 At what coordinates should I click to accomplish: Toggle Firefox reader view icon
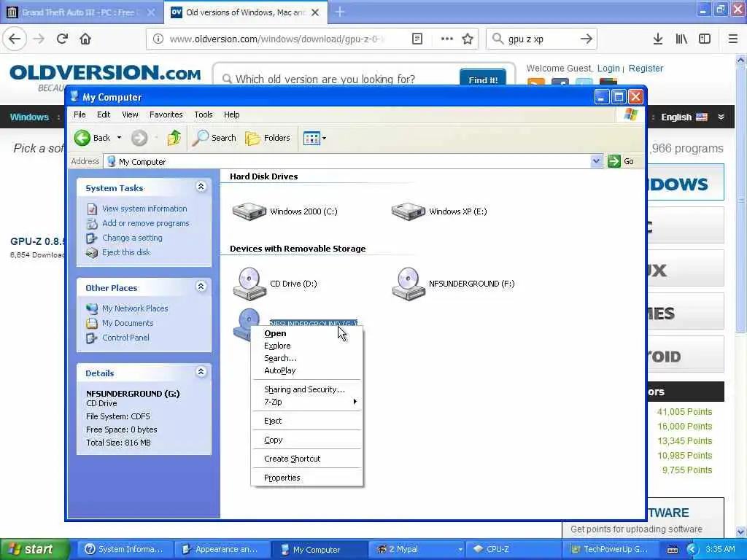point(417,39)
